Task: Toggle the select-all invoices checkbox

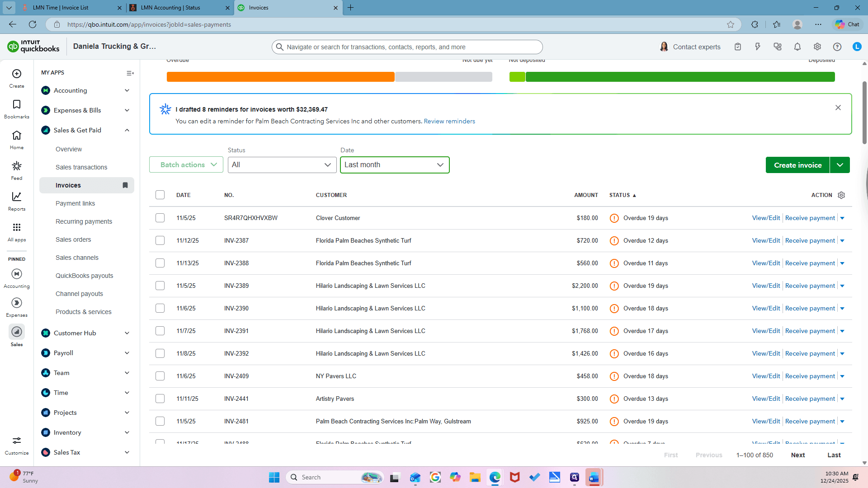Action: pyautogui.click(x=160, y=195)
